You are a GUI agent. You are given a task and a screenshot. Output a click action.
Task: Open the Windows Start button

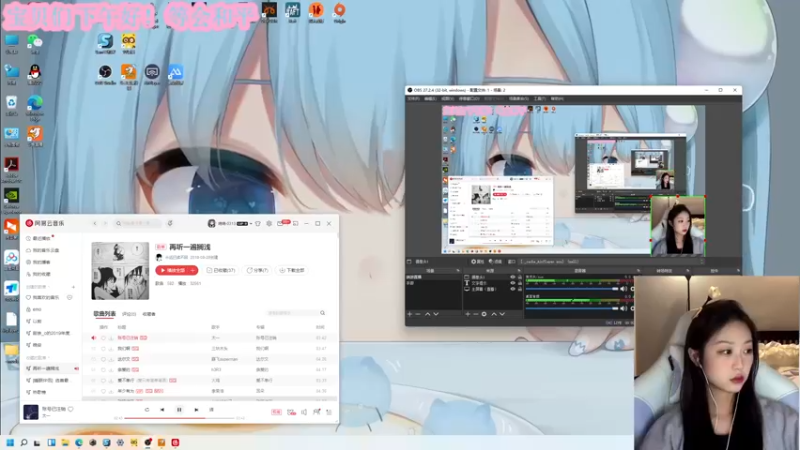[x=10, y=442]
